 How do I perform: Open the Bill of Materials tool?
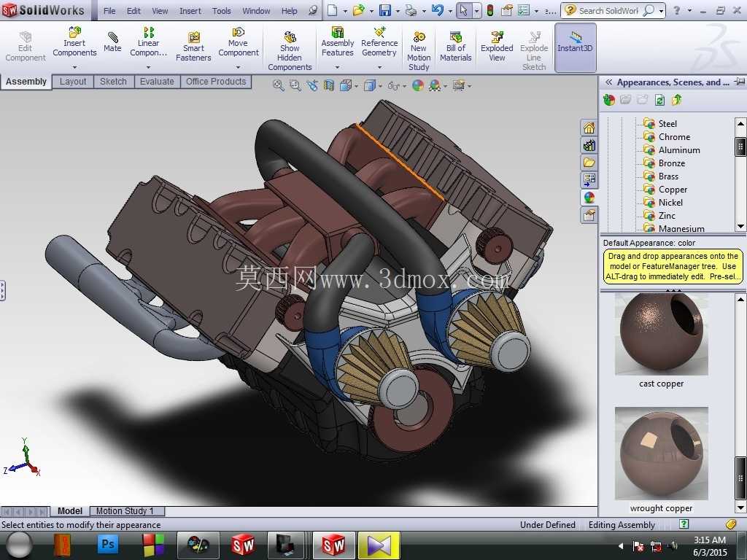tap(455, 47)
